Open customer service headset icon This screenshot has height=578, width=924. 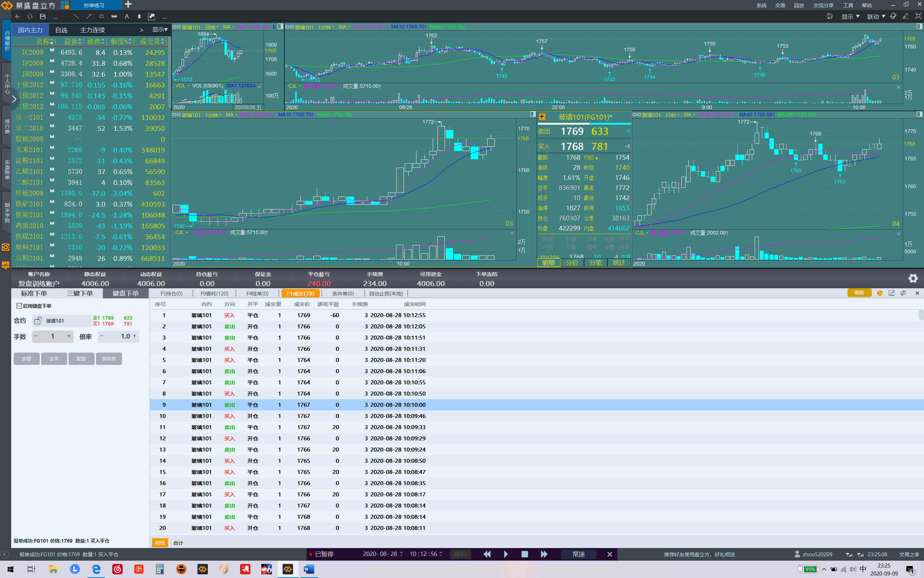pyautogui.click(x=893, y=16)
